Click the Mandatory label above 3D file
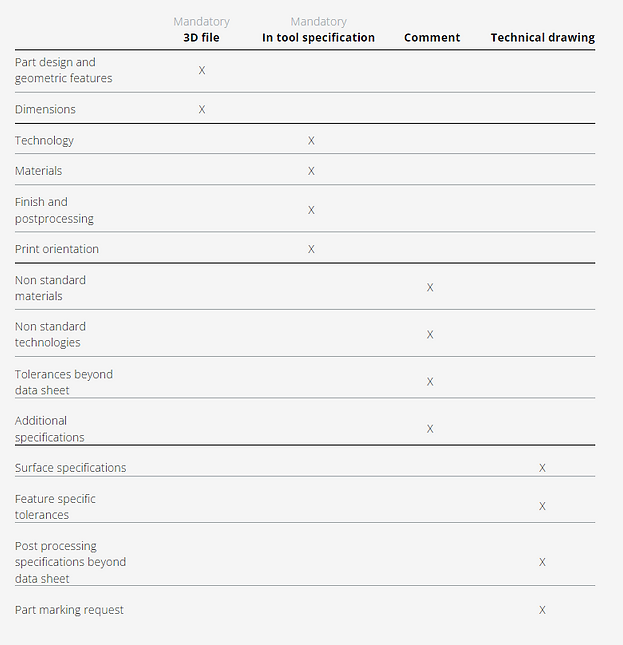 pyautogui.click(x=201, y=21)
